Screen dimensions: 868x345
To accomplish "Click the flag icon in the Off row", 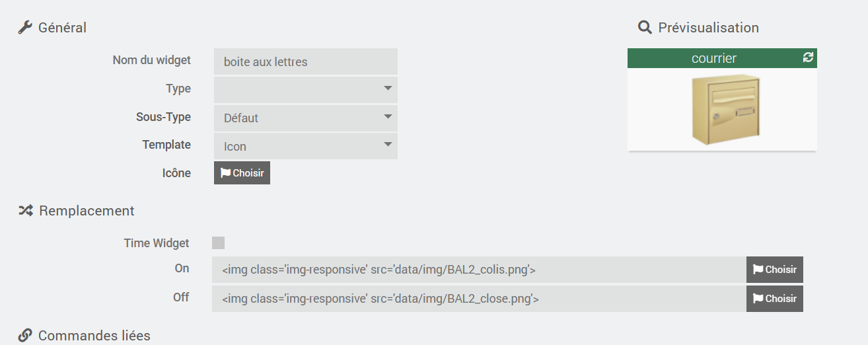I will click(758, 299).
